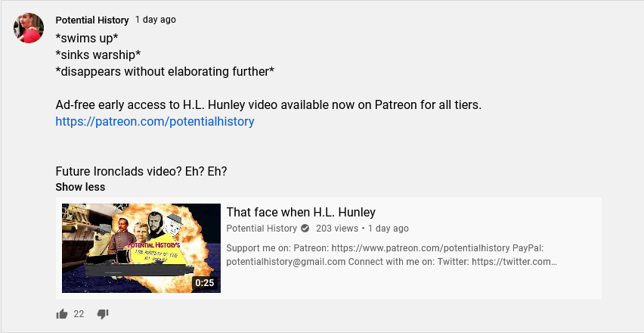This screenshot has height=333, width=644.
Task: Open the Potential History author name at top
Action: pyautogui.click(x=92, y=20)
